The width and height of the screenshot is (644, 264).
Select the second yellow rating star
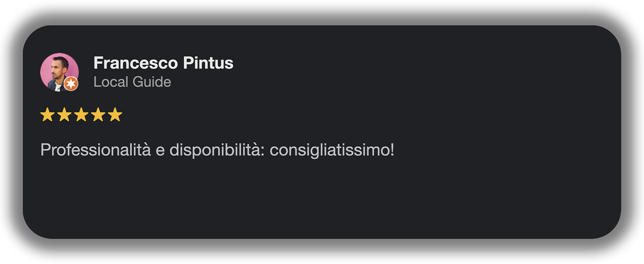tap(64, 115)
